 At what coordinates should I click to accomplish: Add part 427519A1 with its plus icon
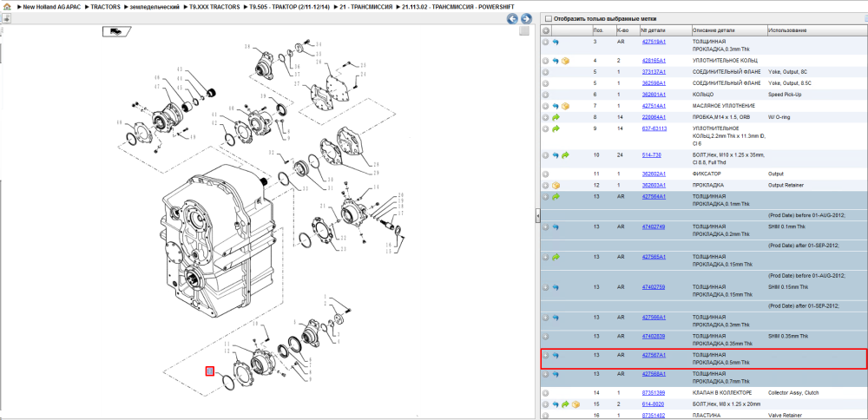pos(546,42)
